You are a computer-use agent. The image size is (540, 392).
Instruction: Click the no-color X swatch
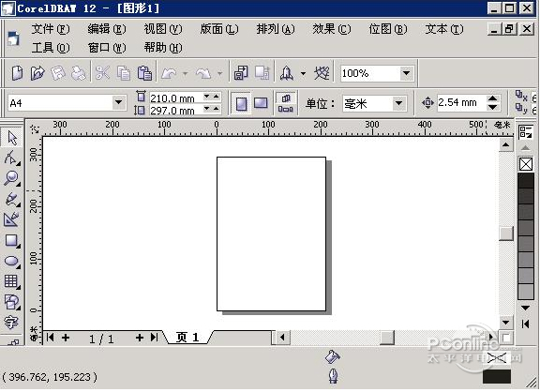526,164
